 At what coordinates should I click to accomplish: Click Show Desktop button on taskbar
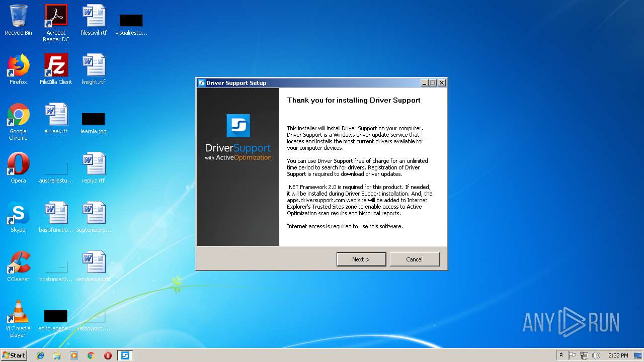click(x=639, y=355)
